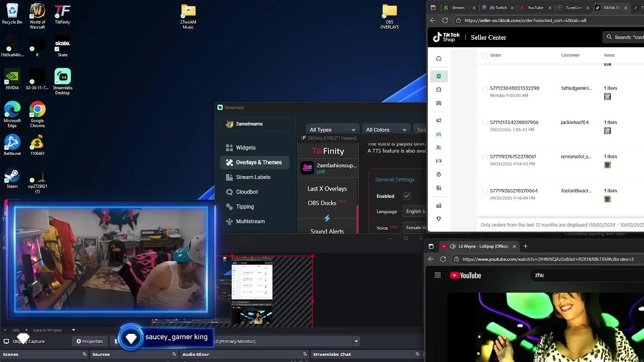Reload the YouTube browser page
Image resolution: width=644 pixels, height=362 pixels.
[443, 259]
